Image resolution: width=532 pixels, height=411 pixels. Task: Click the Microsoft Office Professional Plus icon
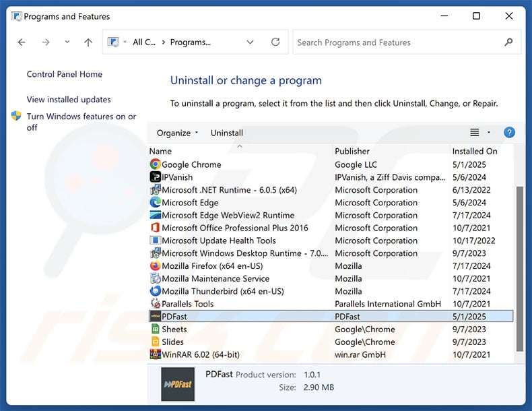155,228
